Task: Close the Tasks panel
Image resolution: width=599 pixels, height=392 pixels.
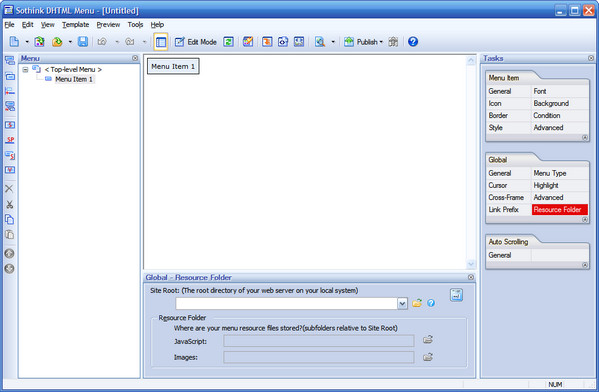Action: pos(591,58)
